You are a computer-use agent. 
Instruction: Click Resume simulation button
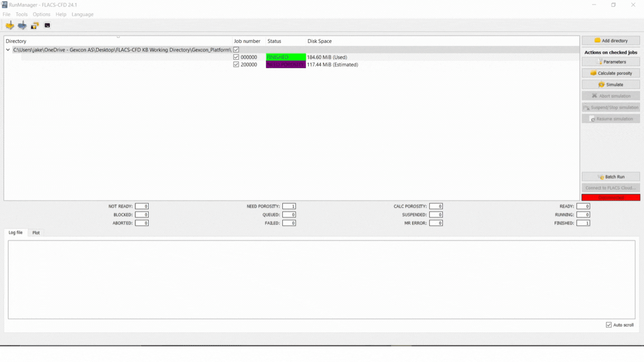coord(610,119)
